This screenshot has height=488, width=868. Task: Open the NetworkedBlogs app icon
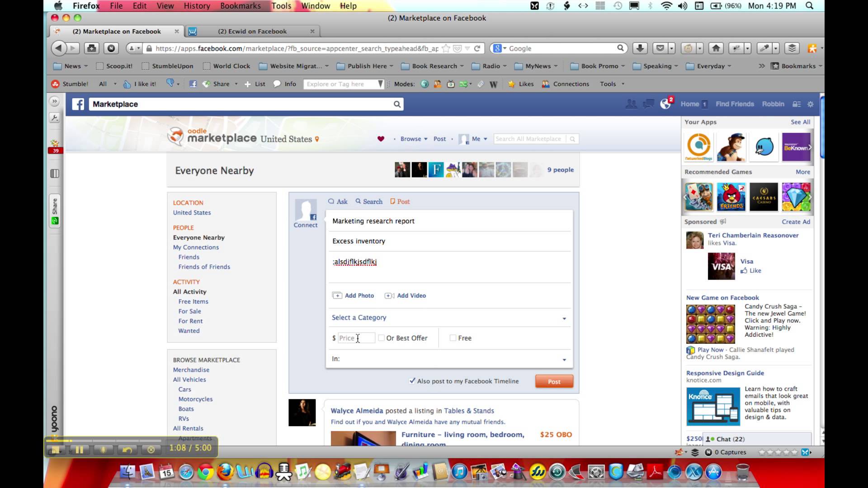(x=698, y=147)
